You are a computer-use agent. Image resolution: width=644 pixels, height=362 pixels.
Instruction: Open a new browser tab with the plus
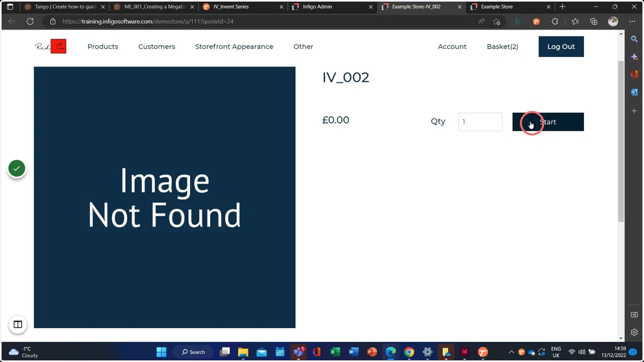coord(562,7)
